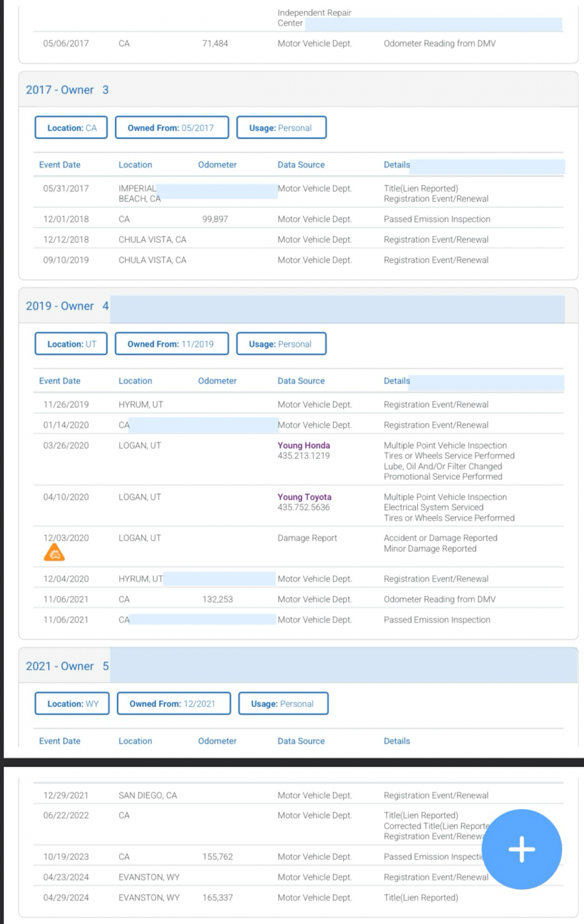Select the 12/29/2021 event date

tap(66, 795)
